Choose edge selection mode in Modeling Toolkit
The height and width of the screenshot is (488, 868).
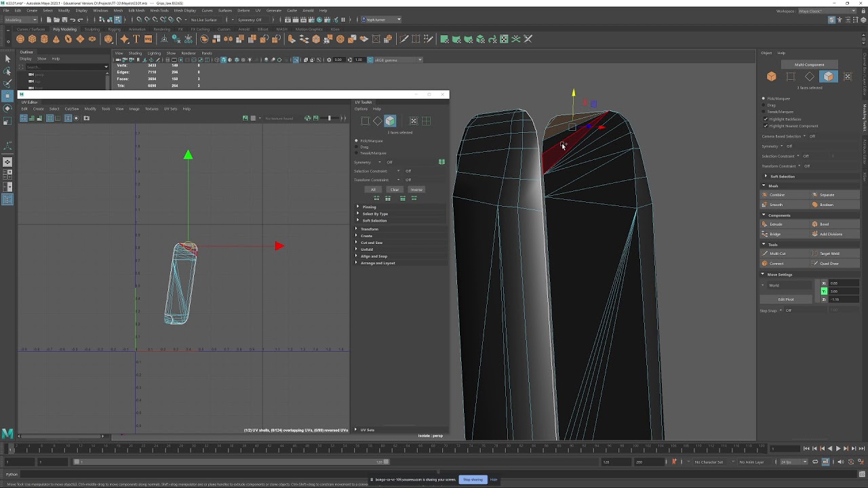pyautogui.click(x=809, y=77)
